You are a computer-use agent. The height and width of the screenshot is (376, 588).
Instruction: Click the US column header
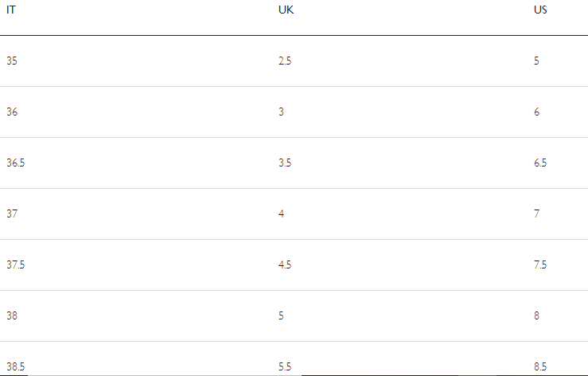tap(540, 10)
